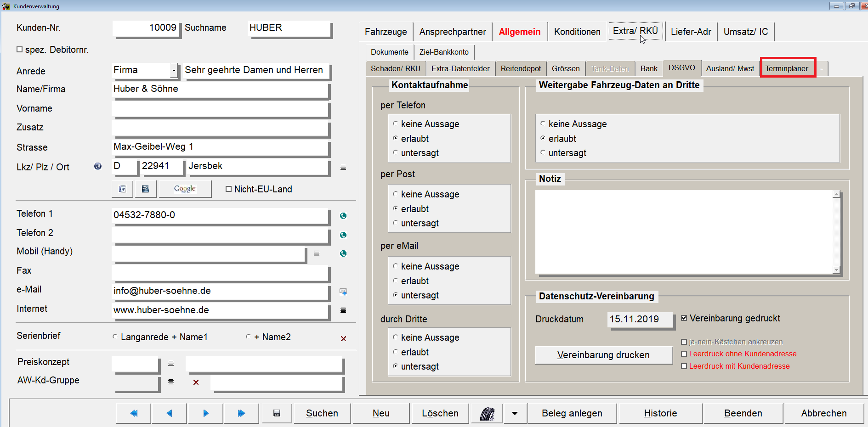Open the Terminplaner sub-tab
This screenshot has height=427, width=868.
click(787, 68)
